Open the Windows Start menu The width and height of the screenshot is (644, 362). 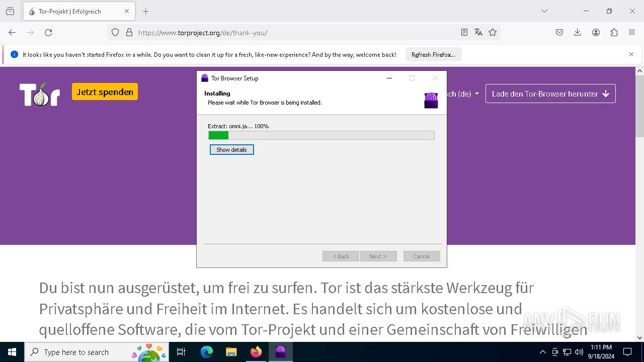point(12,352)
